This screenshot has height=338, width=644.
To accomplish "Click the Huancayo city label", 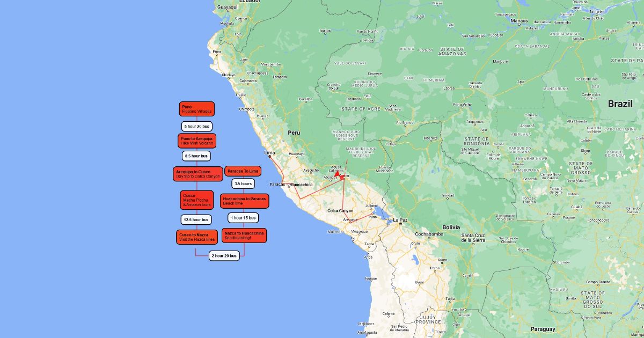I will click(x=296, y=154).
